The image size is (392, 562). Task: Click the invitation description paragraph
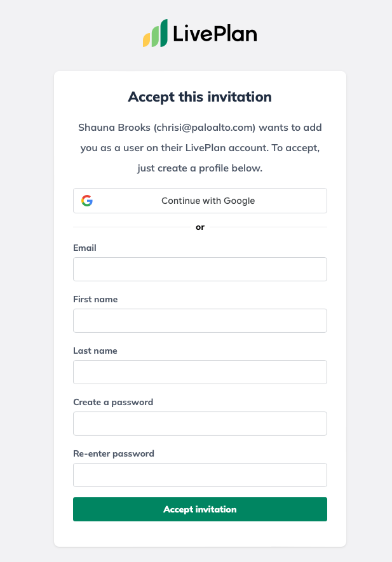200,147
